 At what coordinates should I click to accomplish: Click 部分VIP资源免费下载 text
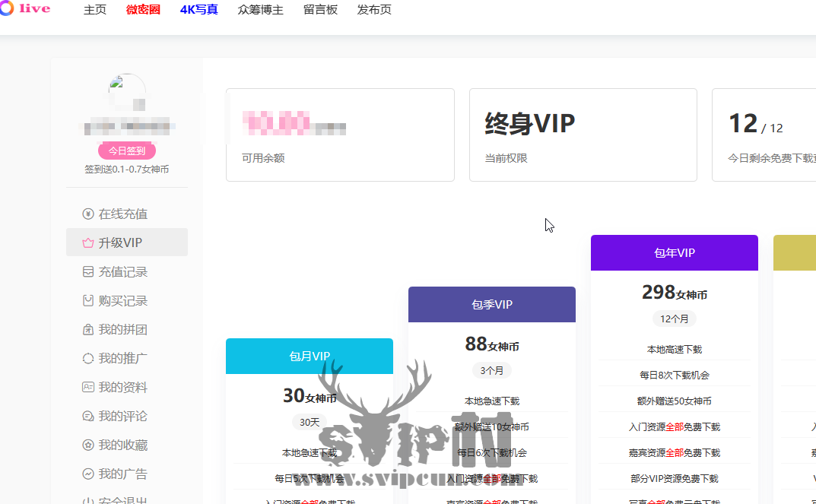675,478
